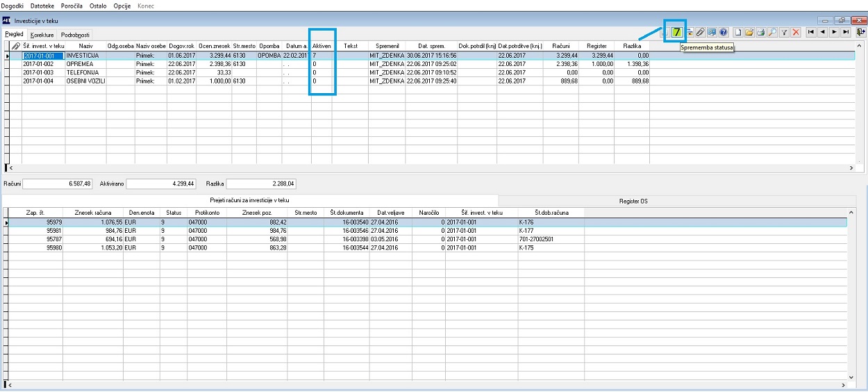Open the Poročila menu
Screen dimensions: 868x392
point(72,6)
